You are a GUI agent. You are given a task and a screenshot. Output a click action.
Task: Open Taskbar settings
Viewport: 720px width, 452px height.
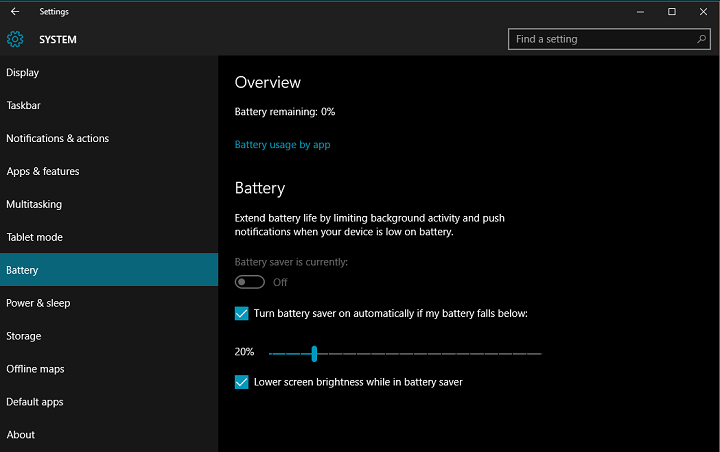pyautogui.click(x=109, y=106)
